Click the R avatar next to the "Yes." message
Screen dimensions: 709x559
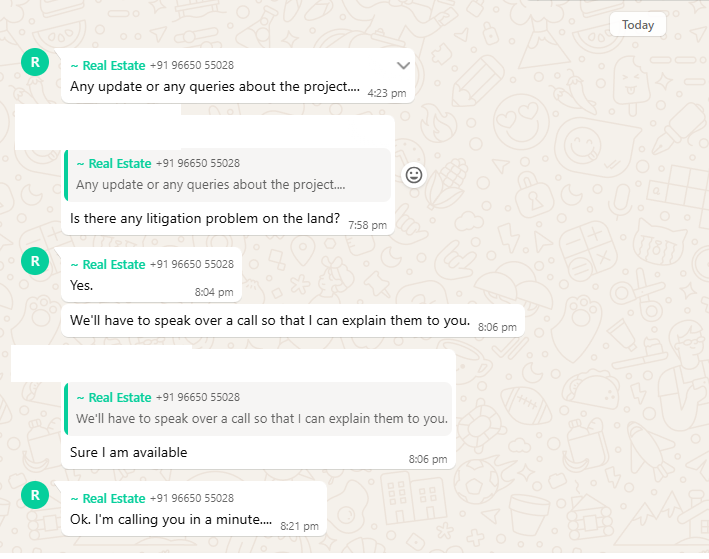tap(35, 262)
